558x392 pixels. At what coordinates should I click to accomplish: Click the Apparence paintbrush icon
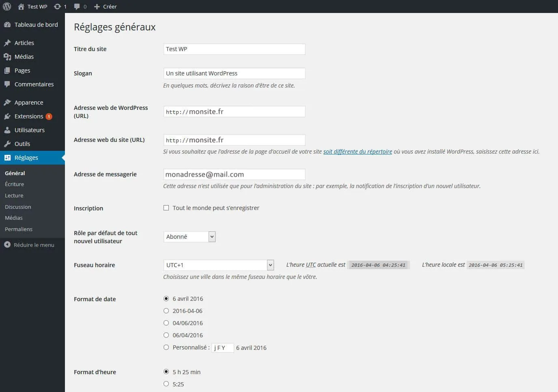pos(7,103)
